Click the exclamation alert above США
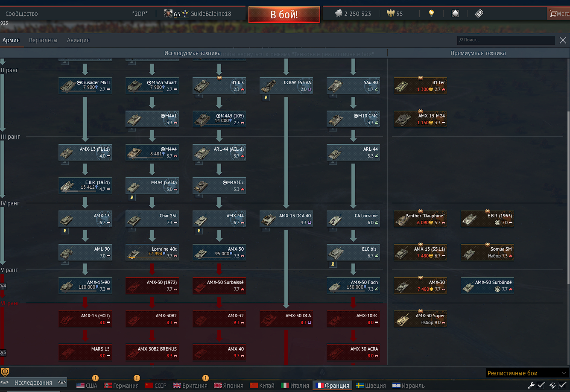The image size is (570, 392). (95, 378)
